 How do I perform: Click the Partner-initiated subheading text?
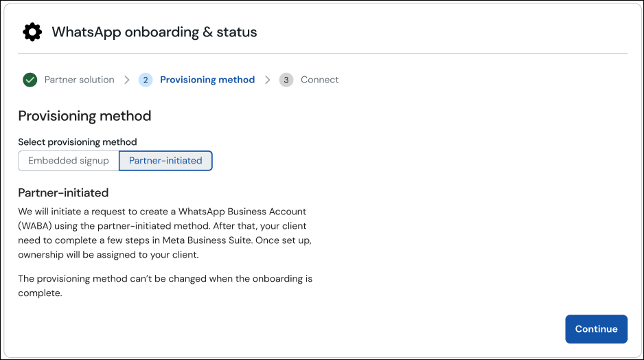point(63,192)
